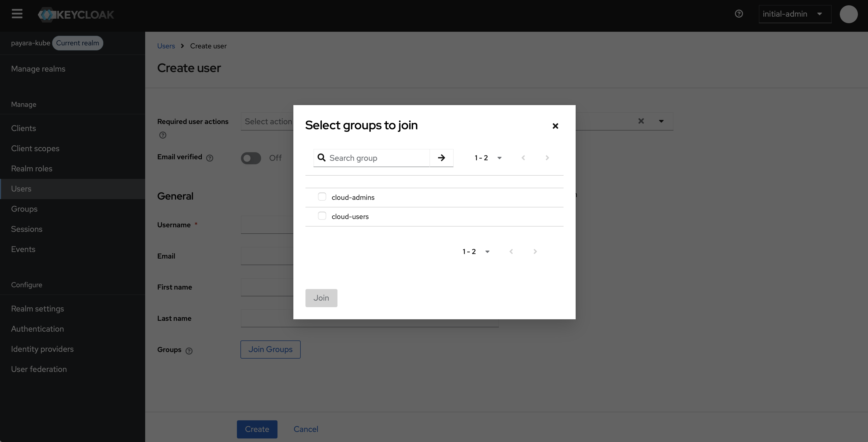The height and width of the screenshot is (442, 868).
Task: Click the hamburger menu icon
Action: (x=17, y=14)
